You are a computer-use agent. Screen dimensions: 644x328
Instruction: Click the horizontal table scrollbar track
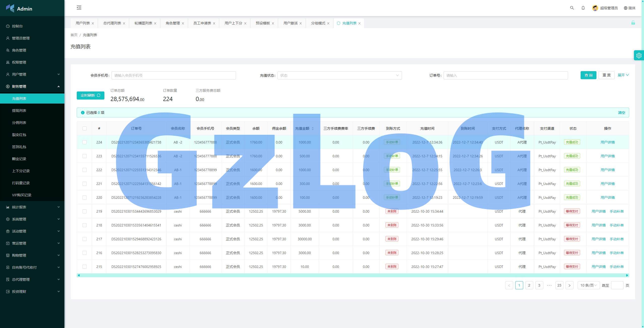352,275
